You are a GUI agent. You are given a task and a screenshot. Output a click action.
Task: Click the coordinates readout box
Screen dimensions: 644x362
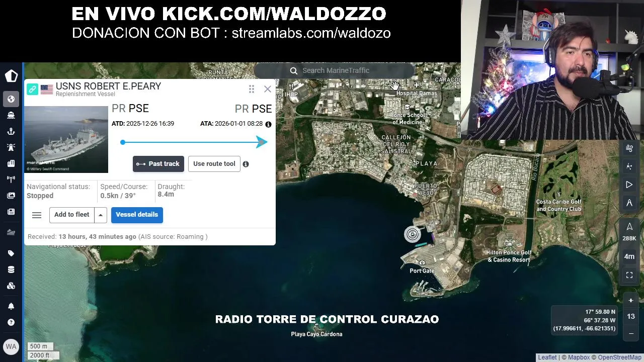coord(584,320)
